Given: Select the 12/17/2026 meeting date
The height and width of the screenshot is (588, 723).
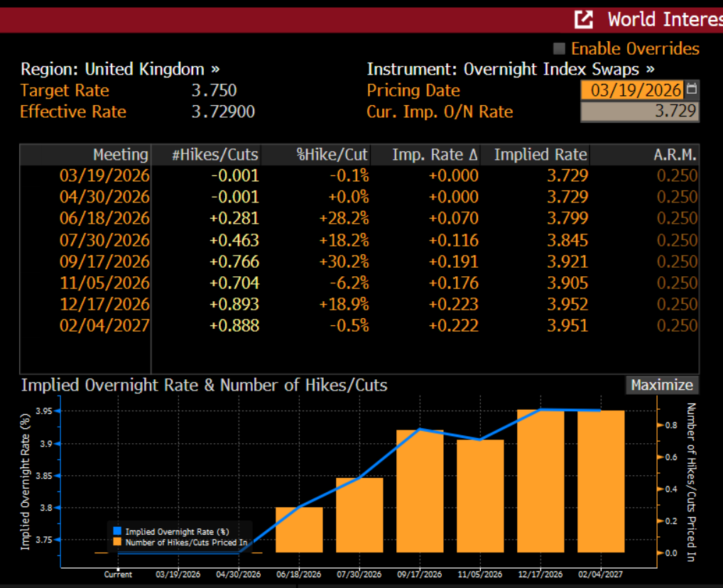Looking at the screenshot, I should 105,304.
